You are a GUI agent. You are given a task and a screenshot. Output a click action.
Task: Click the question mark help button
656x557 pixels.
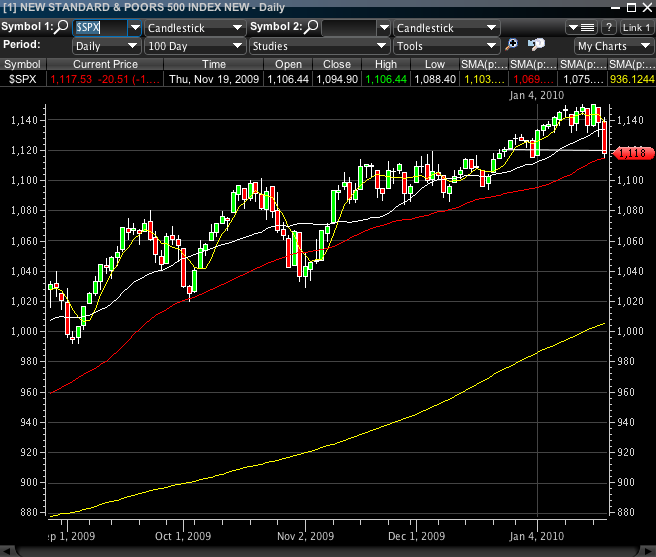click(608, 27)
